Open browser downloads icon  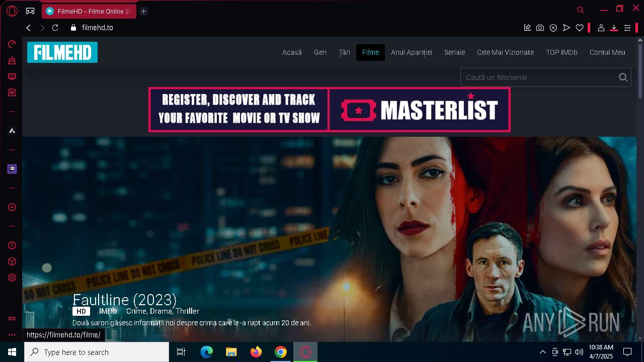[614, 28]
